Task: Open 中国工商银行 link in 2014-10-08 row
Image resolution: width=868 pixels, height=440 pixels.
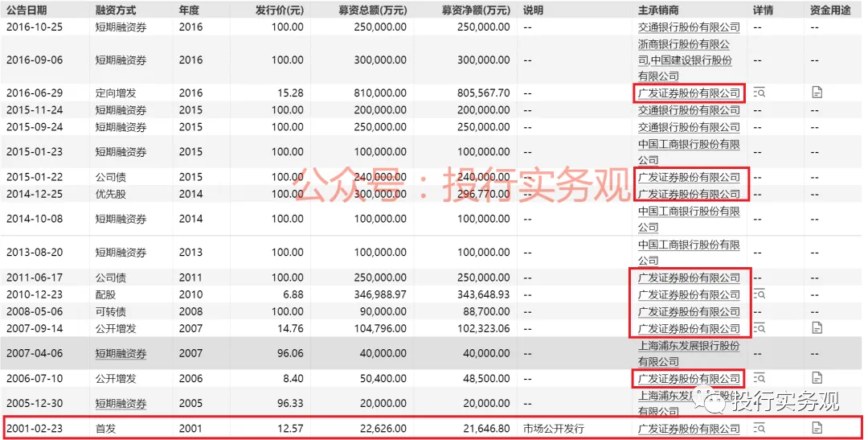Action: click(689, 219)
